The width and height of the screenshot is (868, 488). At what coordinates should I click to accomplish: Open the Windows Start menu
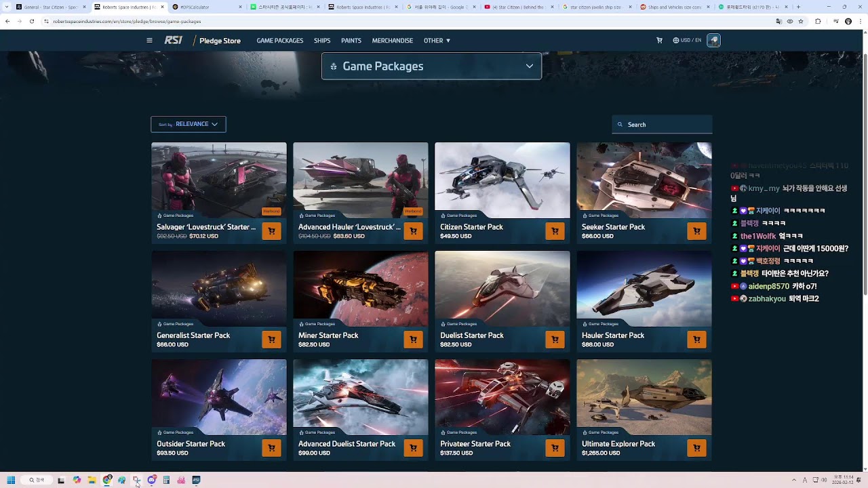11,480
